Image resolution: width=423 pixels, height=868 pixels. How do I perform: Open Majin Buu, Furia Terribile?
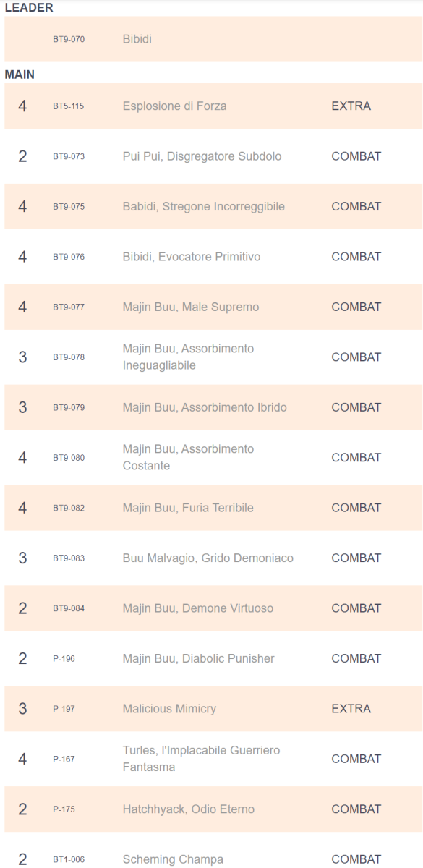click(188, 509)
